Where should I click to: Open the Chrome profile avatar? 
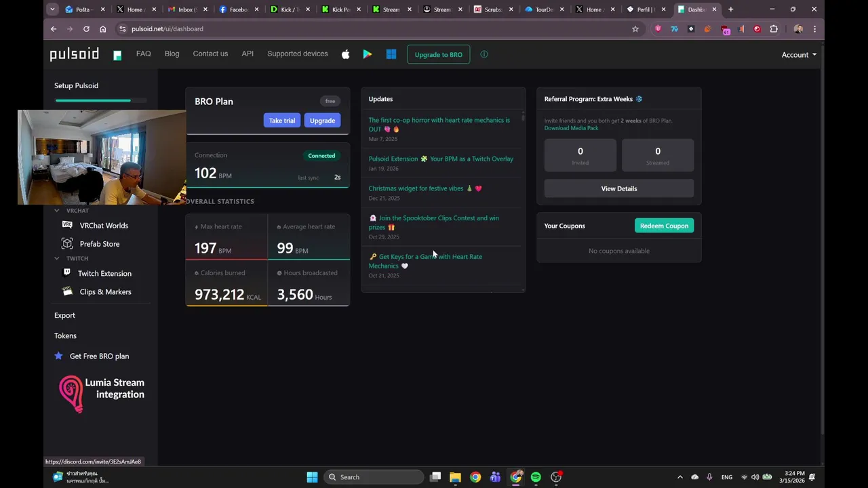(798, 29)
